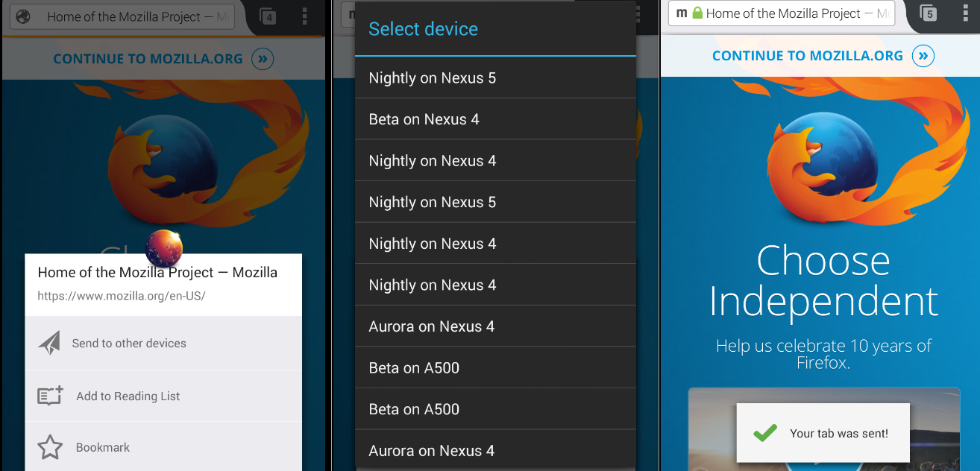Select the last Aurora on Nexus 4 entry

pos(495,450)
